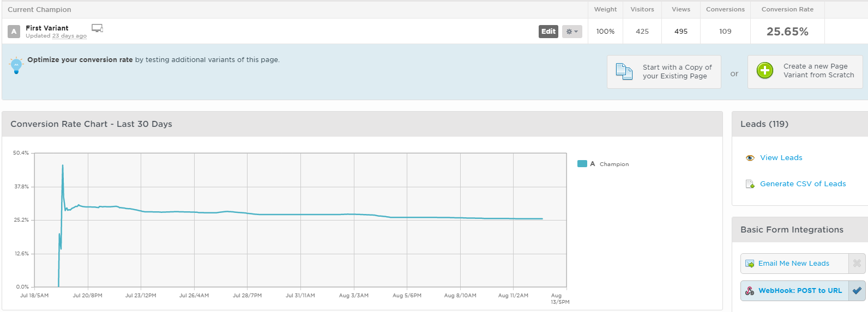Toggle the checkmark status of WebHook integration
The width and height of the screenshot is (868, 312).
pyautogui.click(x=857, y=291)
